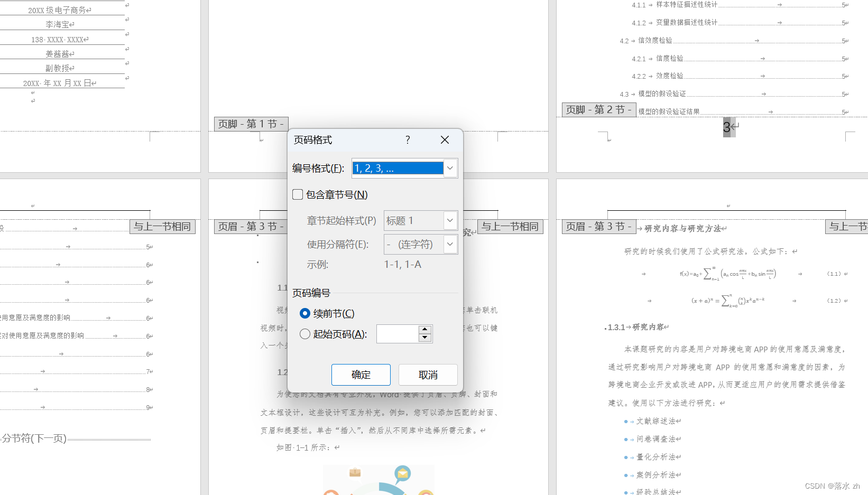Click the arrow of the 编号格式 combo box
The height and width of the screenshot is (495, 868).
450,169
